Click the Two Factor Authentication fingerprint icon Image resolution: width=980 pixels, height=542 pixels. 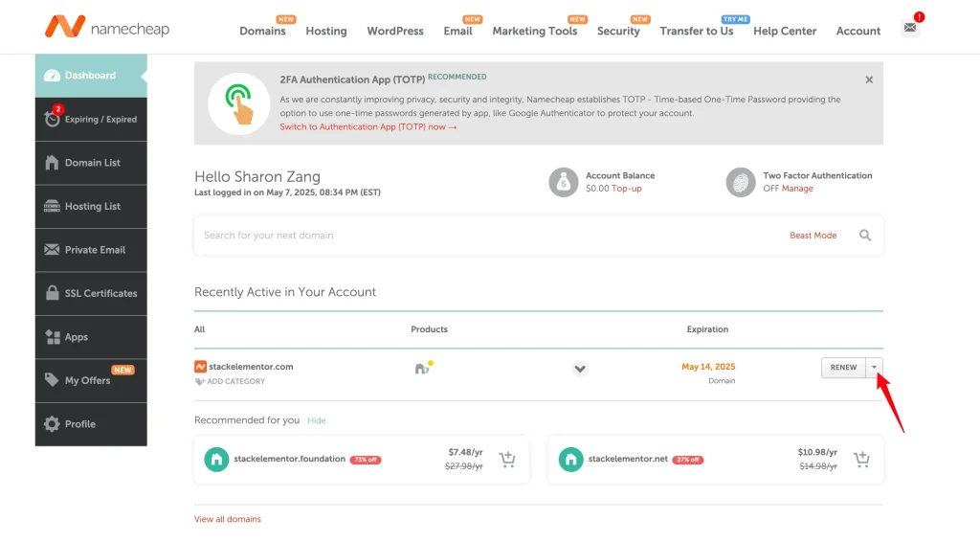click(x=741, y=182)
